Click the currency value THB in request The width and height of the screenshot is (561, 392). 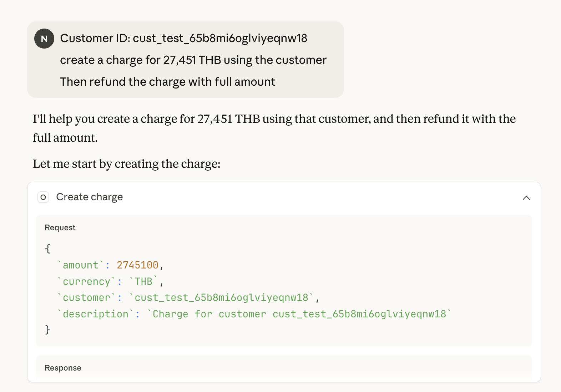click(x=143, y=282)
